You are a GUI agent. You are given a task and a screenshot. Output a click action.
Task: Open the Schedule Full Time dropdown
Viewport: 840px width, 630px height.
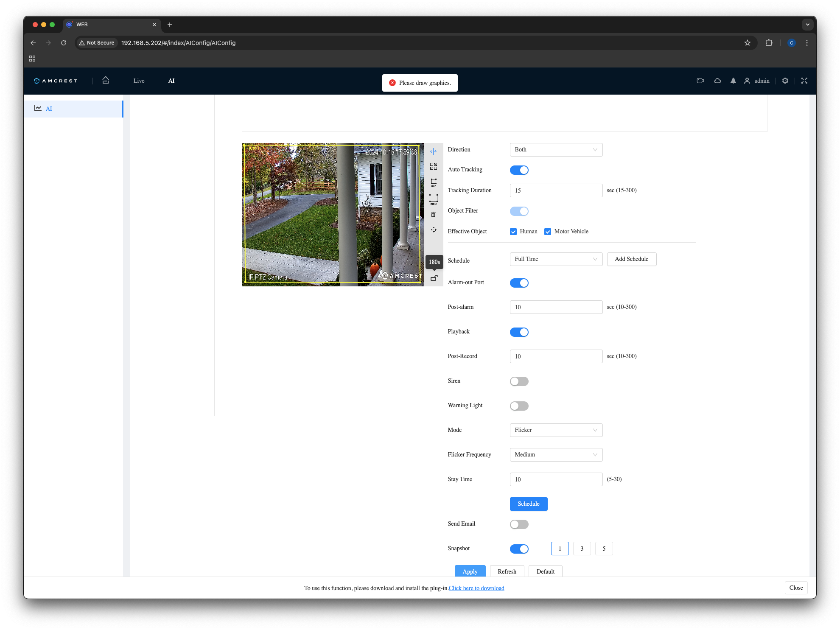pyautogui.click(x=556, y=259)
